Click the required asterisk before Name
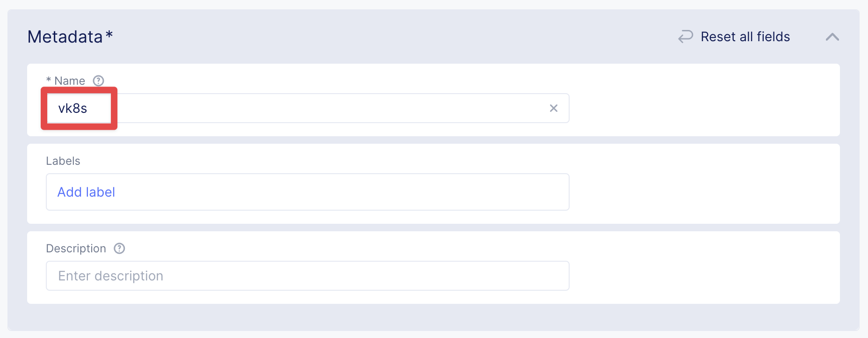This screenshot has height=338, width=868. tap(49, 81)
